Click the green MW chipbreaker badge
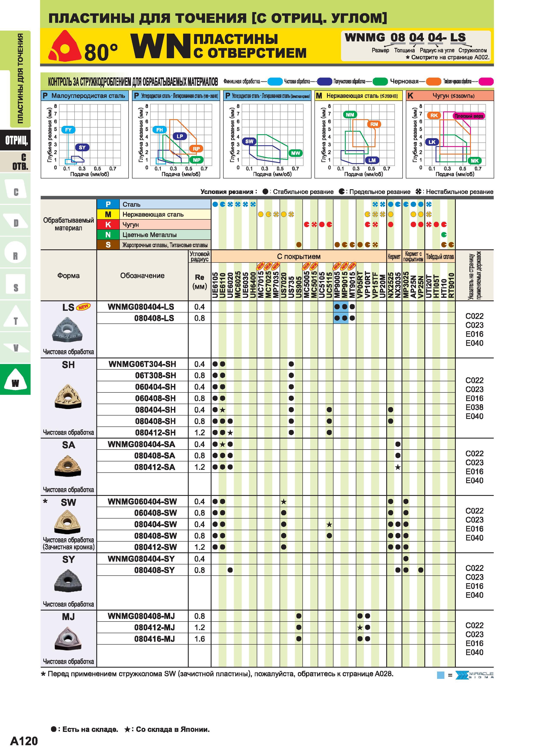 point(296,153)
